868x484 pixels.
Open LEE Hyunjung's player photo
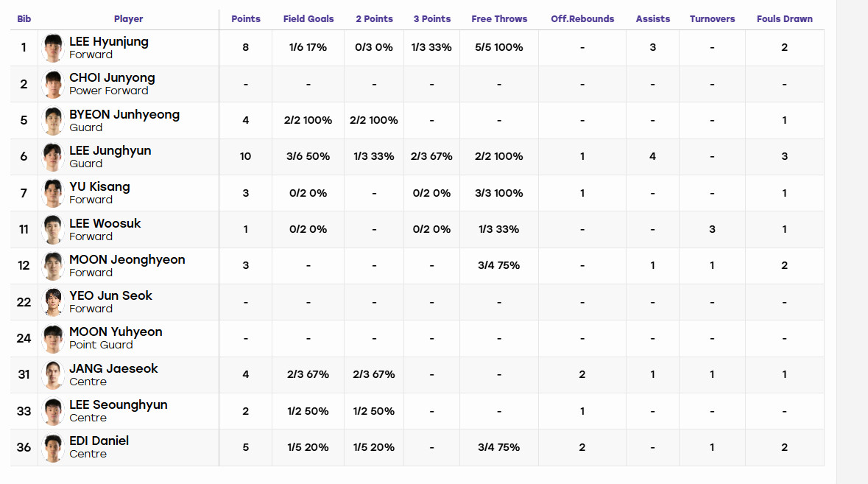[x=53, y=48]
